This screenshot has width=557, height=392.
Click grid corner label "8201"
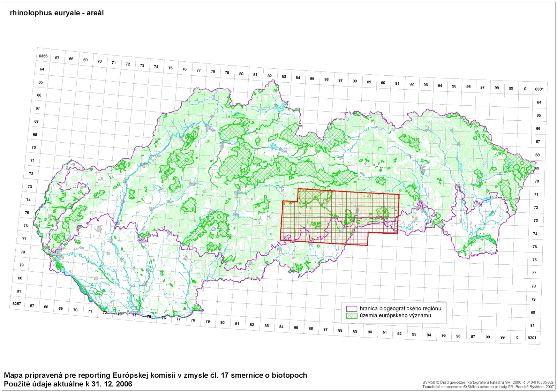coord(532,338)
